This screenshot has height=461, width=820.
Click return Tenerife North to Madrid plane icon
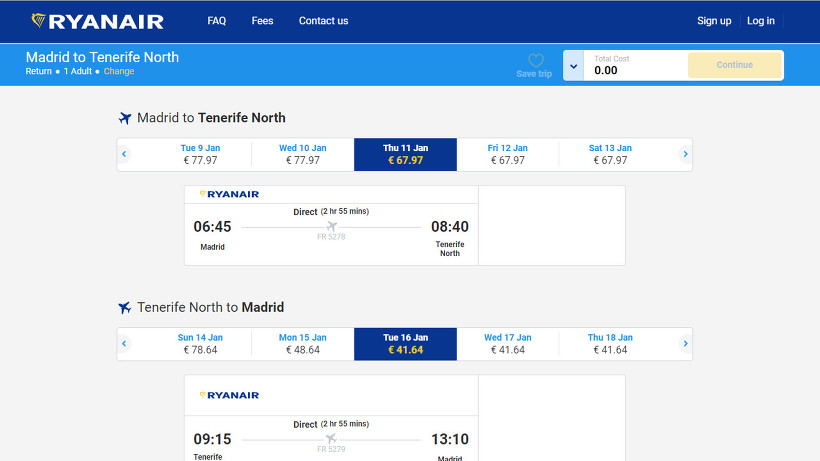[124, 307]
